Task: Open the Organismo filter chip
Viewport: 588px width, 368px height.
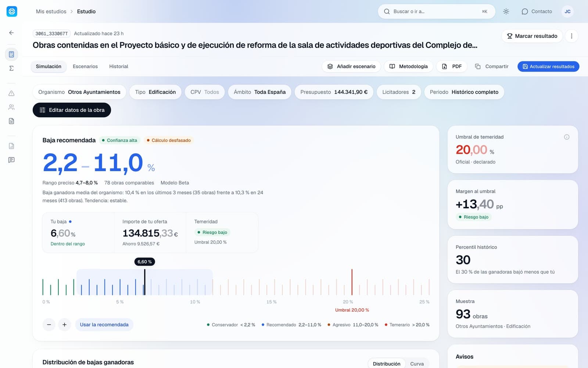Action: (79, 92)
